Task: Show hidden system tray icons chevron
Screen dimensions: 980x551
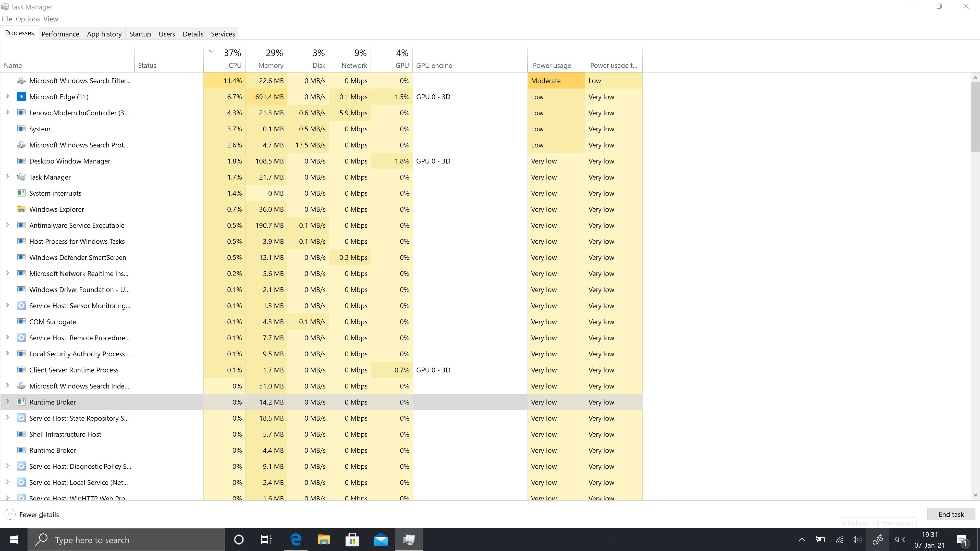Action: coord(802,540)
